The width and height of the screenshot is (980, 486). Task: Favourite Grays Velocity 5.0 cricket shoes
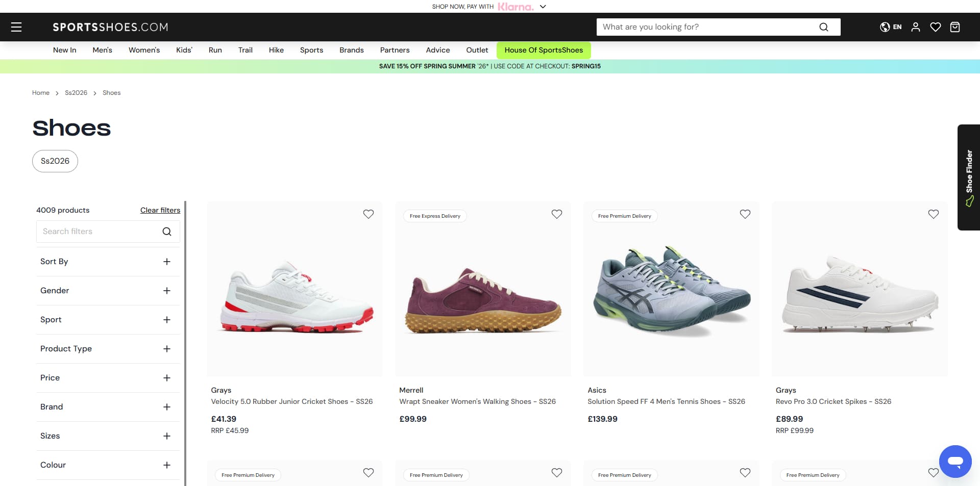click(369, 214)
